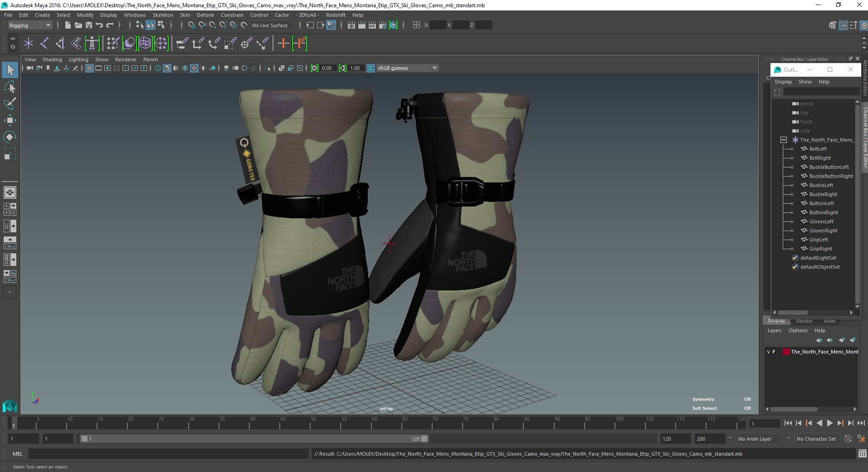Viewport: 868px width, 472px height.
Task: Select the Create Joint tool on shelf
Action: pos(44,44)
